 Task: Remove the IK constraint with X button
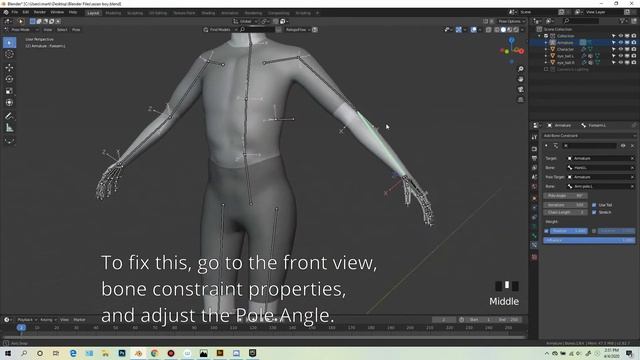click(632, 146)
